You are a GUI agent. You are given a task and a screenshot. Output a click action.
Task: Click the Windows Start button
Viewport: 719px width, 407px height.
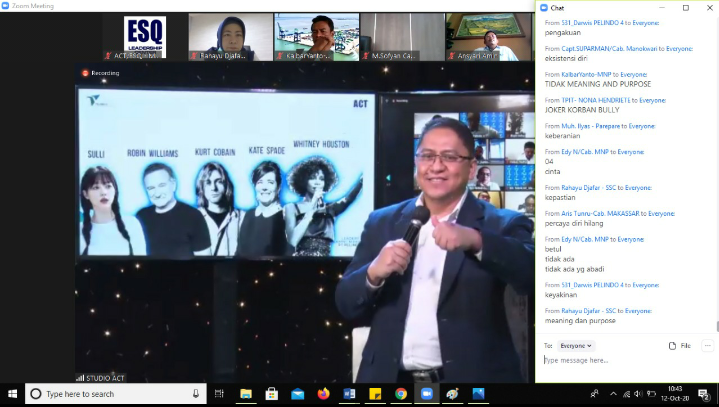(11, 394)
